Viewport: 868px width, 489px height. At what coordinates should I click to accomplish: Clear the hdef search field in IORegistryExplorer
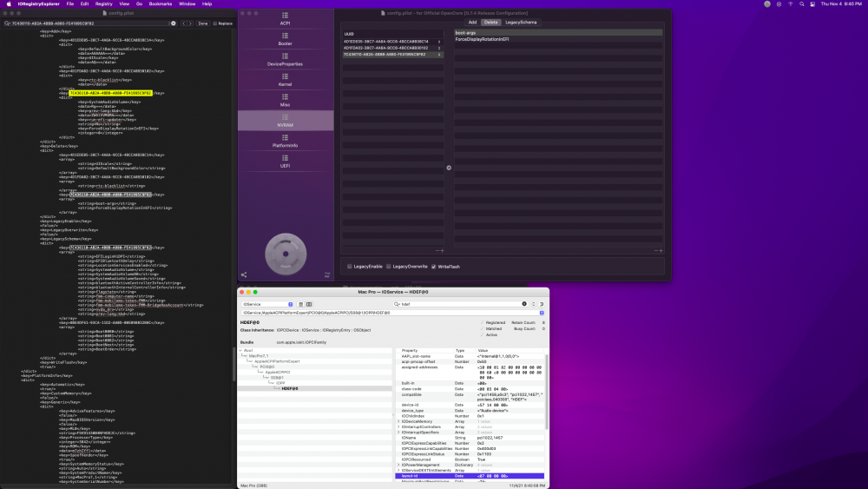click(523, 304)
